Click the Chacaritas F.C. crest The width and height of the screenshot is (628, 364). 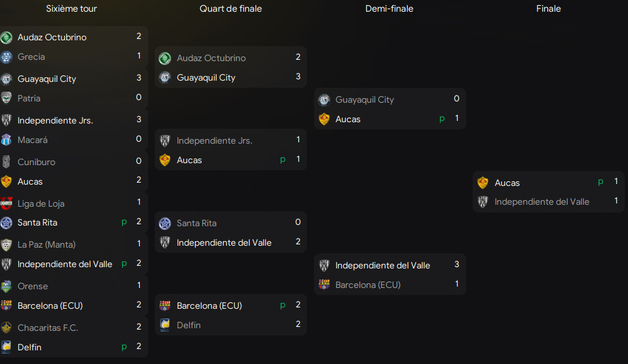pos(7,328)
